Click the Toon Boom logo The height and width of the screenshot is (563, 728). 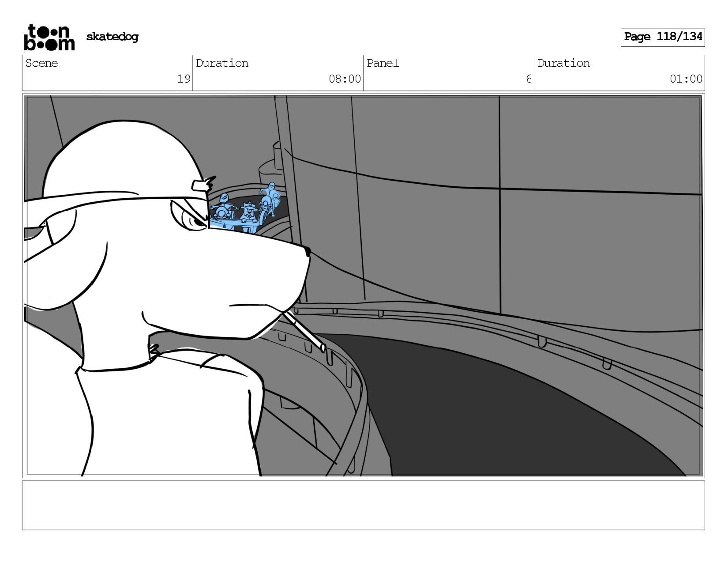coord(49,38)
